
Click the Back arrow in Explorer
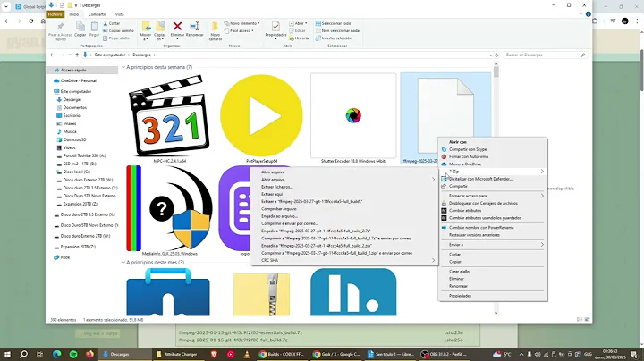pos(52,55)
